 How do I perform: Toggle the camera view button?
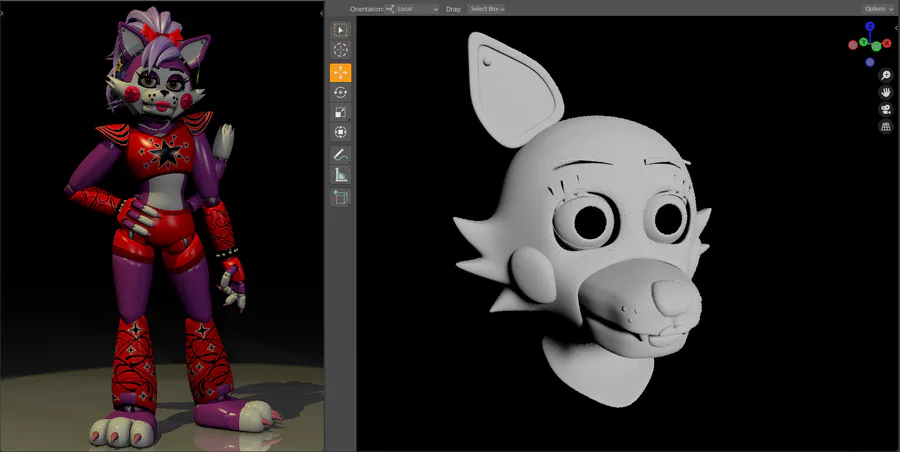886,110
